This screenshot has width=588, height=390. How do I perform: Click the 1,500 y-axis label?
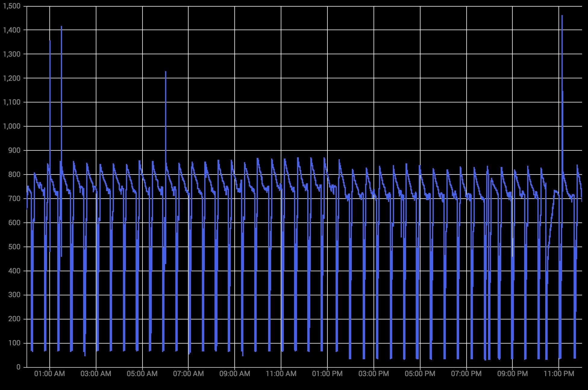(x=12, y=6)
